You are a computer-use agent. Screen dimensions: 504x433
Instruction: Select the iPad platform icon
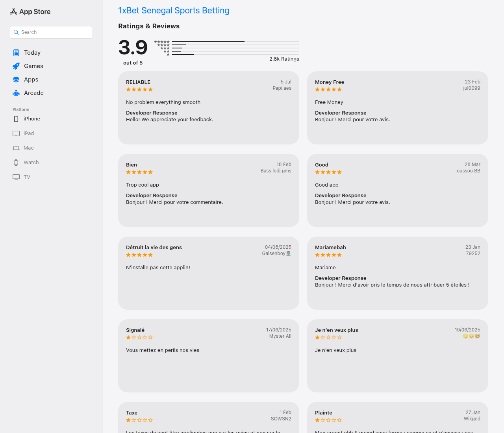tap(16, 133)
